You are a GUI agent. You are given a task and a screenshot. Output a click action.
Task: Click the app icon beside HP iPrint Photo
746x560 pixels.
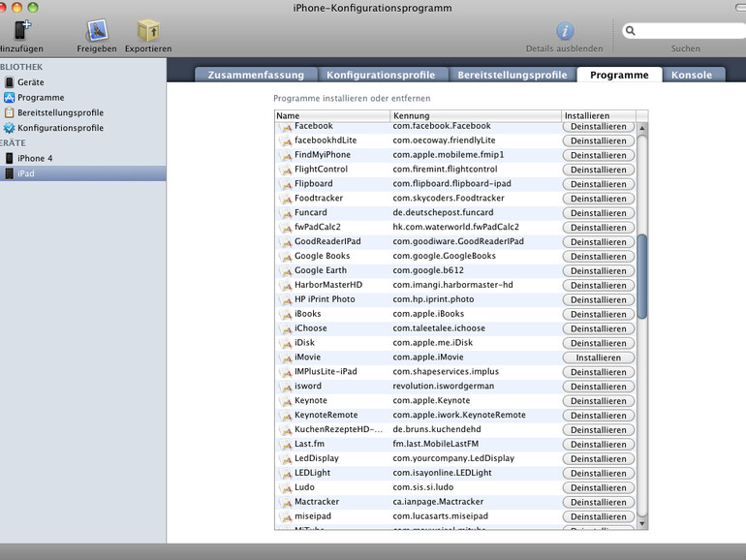click(x=286, y=299)
